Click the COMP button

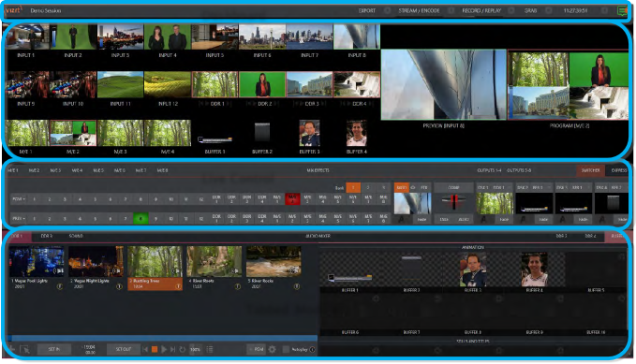[453, 188]
